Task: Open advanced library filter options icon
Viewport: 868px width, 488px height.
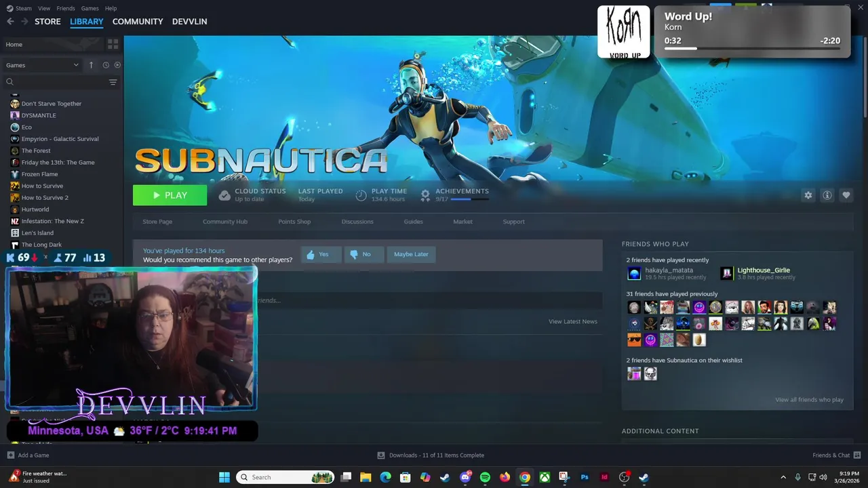Action: coord(113,82)
